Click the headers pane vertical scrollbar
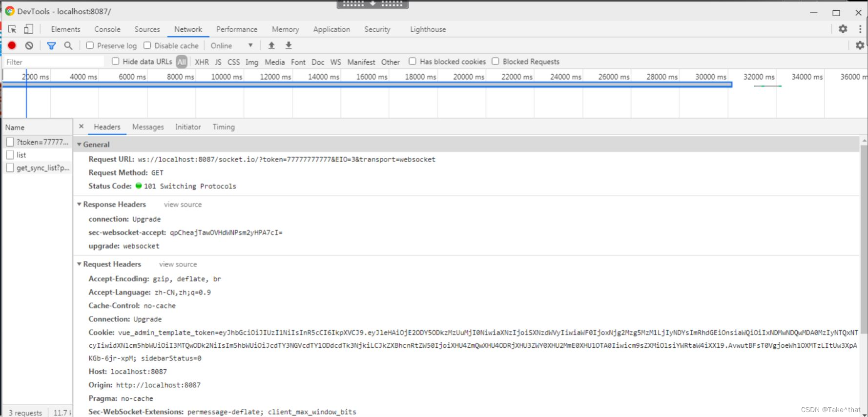The height and width of the screenshot is (417, 868). click(864, 239)
